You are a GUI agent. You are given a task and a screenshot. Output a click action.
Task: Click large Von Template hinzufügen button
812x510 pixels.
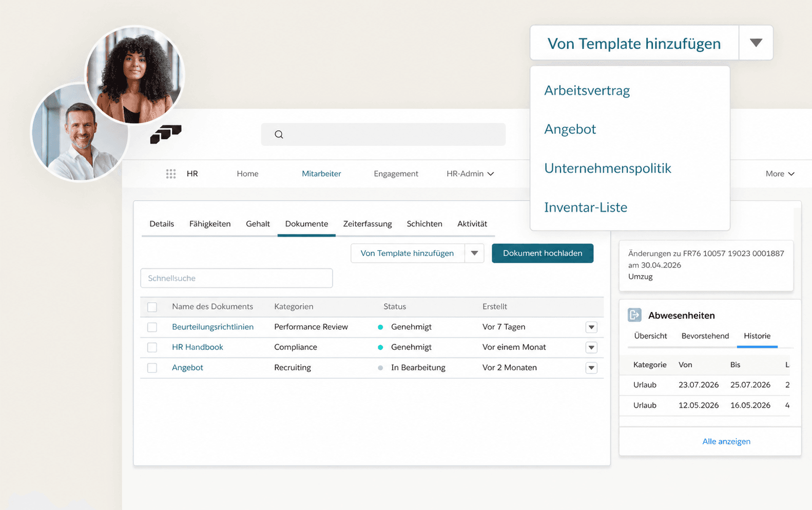[x=634, y=43]
